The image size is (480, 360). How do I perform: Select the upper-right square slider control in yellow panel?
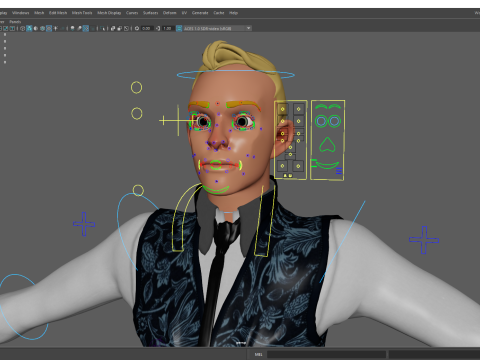[x=299, y=109]
